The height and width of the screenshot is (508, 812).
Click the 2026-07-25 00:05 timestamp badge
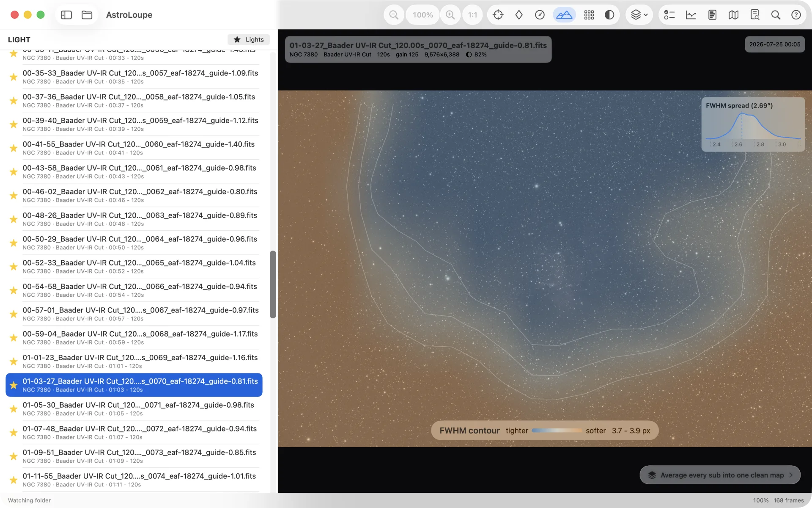tap(775, 44)
